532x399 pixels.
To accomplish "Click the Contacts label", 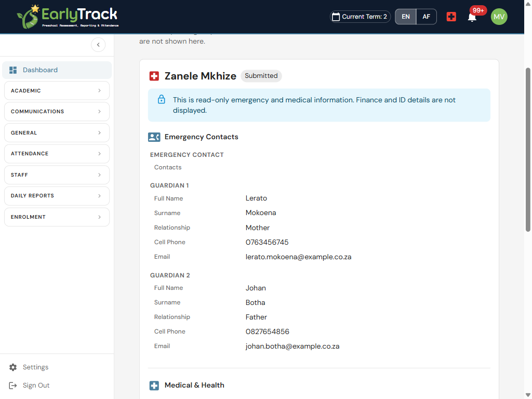I will pos(168,167).
